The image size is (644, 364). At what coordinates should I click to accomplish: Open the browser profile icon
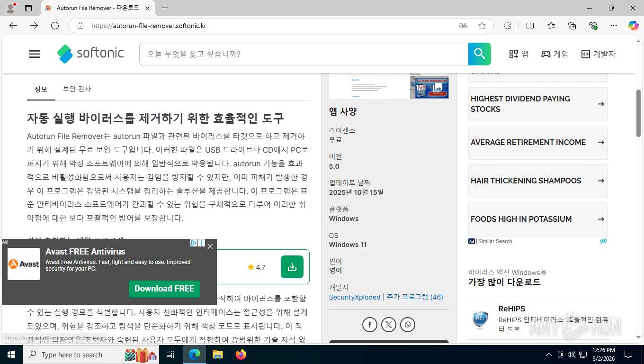(10, 8)
